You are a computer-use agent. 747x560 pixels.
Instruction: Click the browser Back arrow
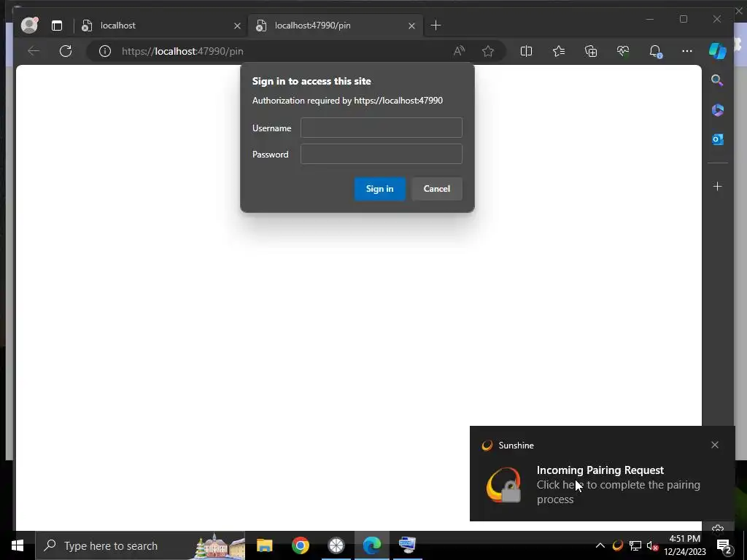coord(34,51)
